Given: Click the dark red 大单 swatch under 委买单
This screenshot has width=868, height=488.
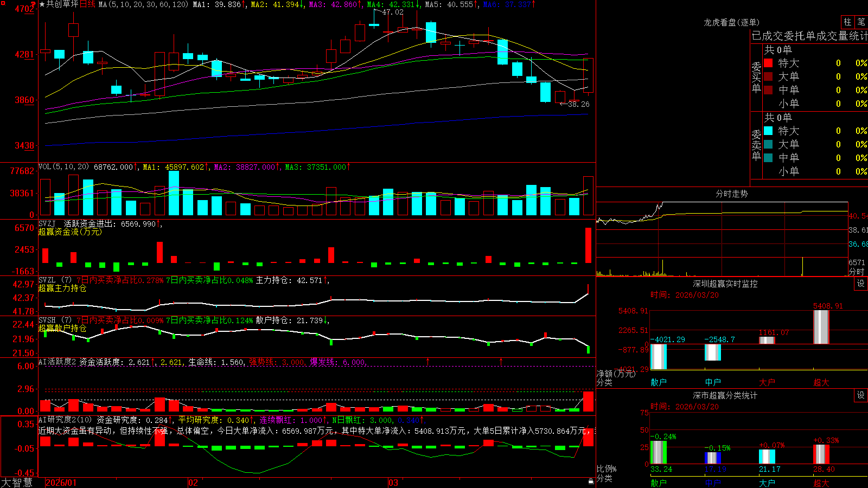Looking at the screenshot, I should 768,76.
